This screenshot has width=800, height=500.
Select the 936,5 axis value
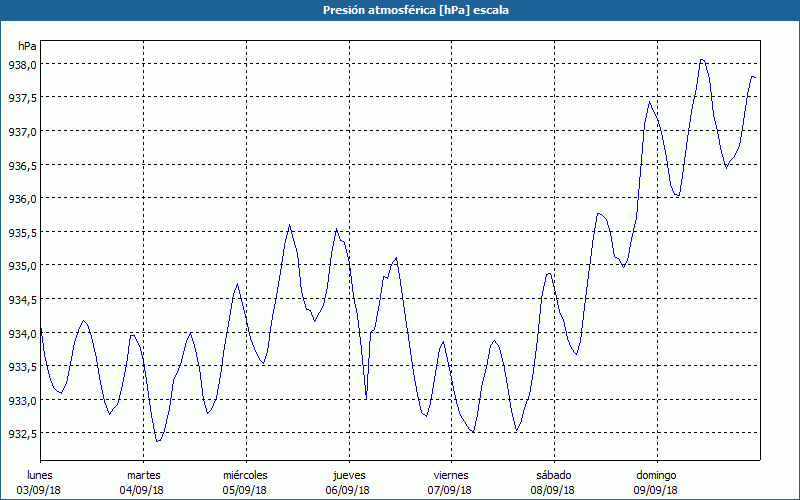(22, 165)
